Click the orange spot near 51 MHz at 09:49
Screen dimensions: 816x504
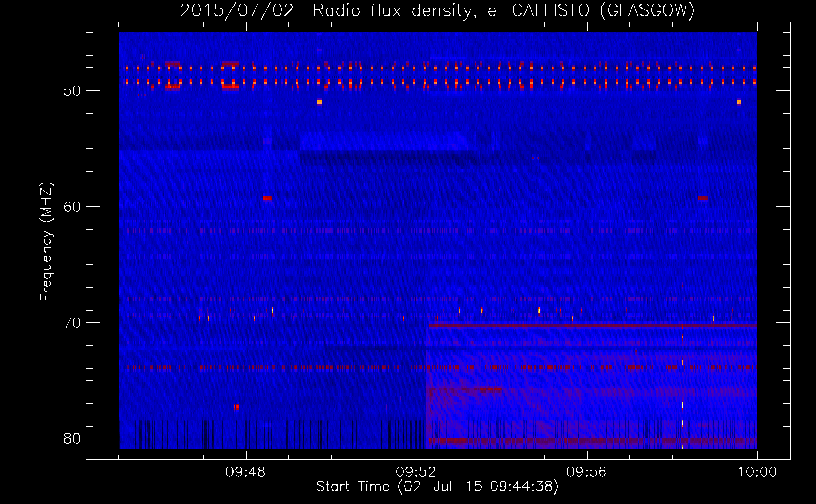(x=319, y=102)
